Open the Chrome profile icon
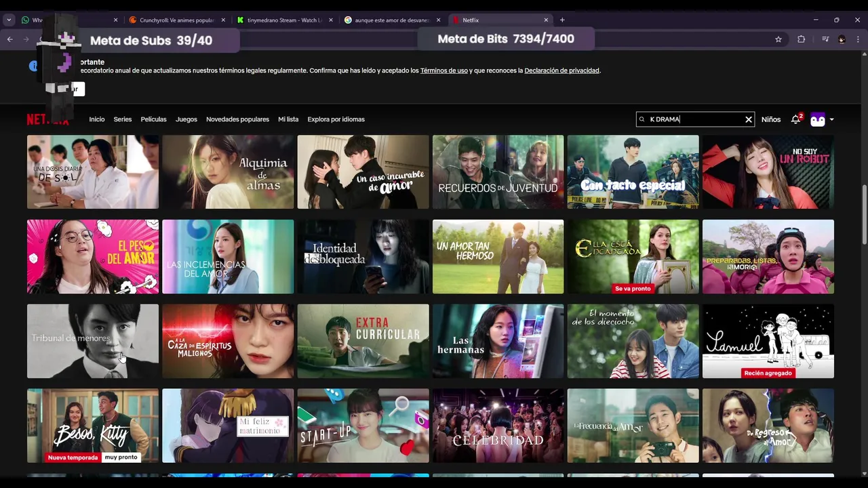The height and width of the screenshot is (488, 868). click(x=842, y=39)
